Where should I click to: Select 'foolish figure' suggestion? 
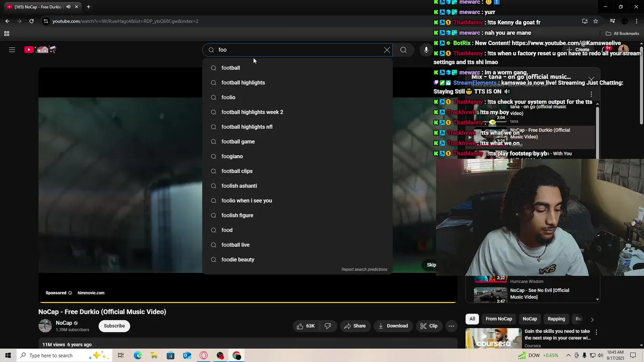[297, 215]
